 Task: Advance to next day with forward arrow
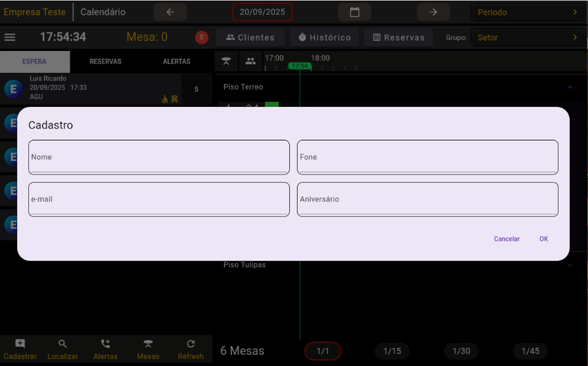(x=433, y=12)
